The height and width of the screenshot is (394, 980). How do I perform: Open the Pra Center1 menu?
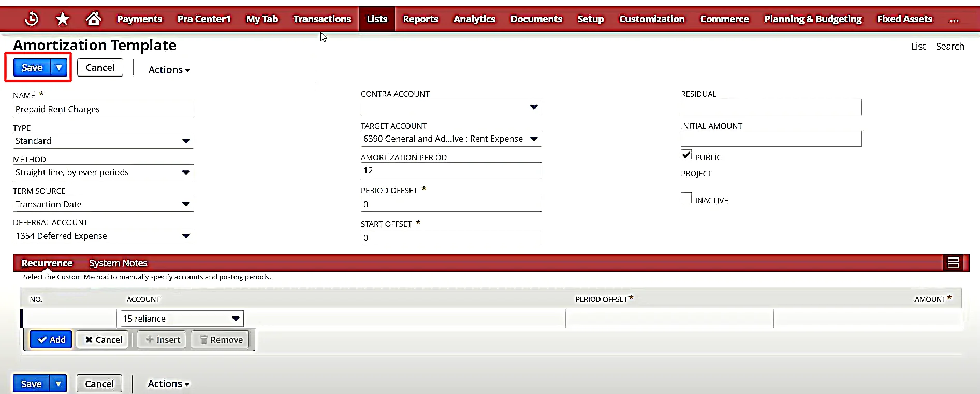pyautogui.click(x=204, y=19)
